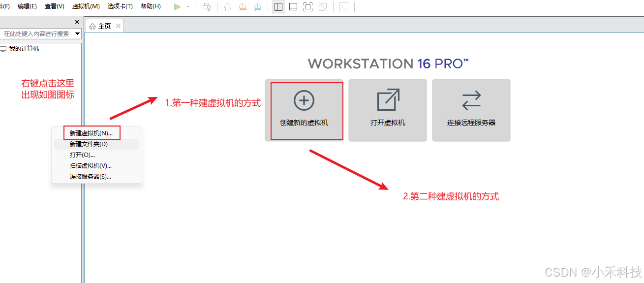Open the 编辑(E) menu
This screenshot has height=283, width=644.
point(27,6)
